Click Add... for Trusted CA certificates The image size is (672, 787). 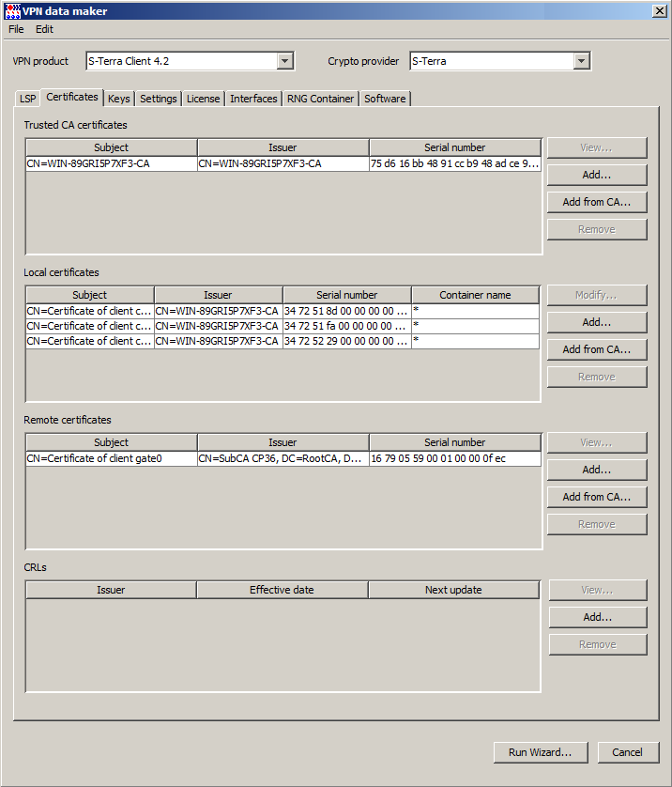[x=597, y=175]
